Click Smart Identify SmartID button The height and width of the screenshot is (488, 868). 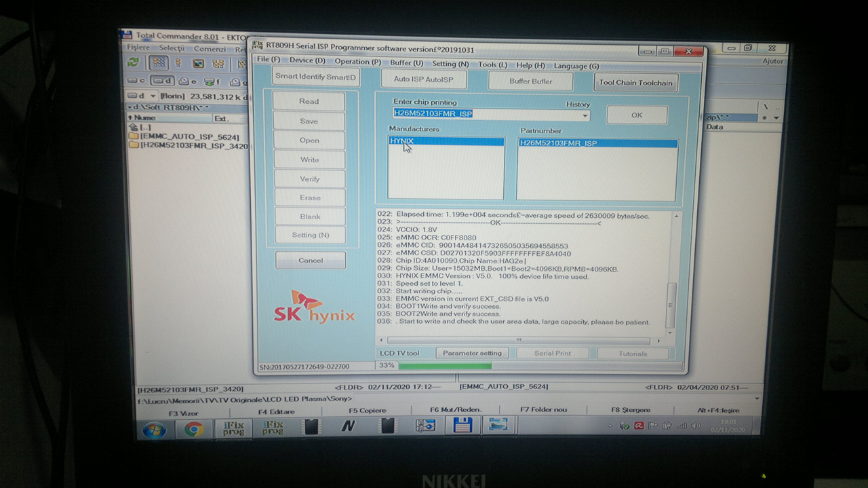[x=315, y=77]
